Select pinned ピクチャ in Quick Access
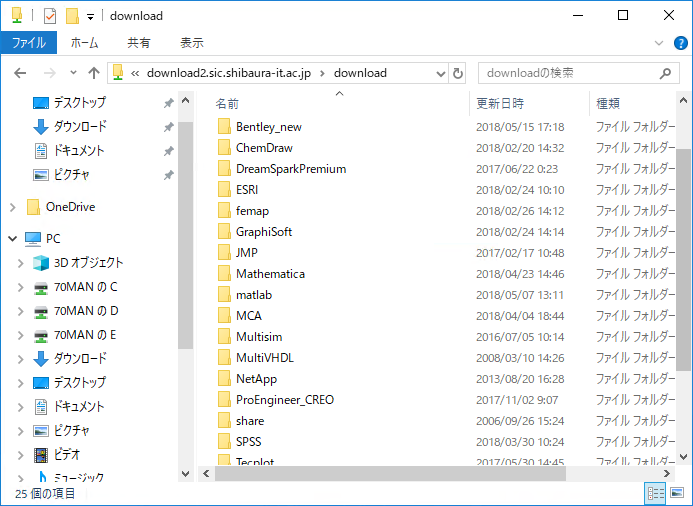Image resolution: width=693 pixels, height=506 pixels. pos(61,174)
